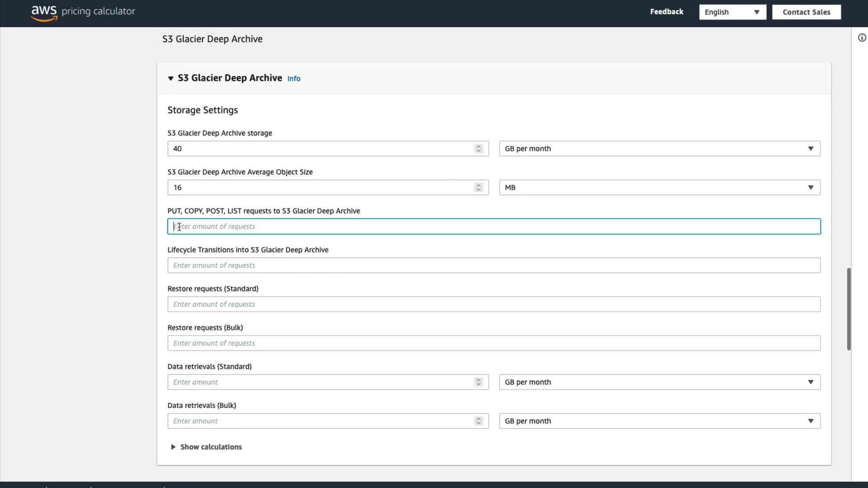Click the Restore requests (Bulk) input field
868x488 pixels.
click(x=494, y=343)
